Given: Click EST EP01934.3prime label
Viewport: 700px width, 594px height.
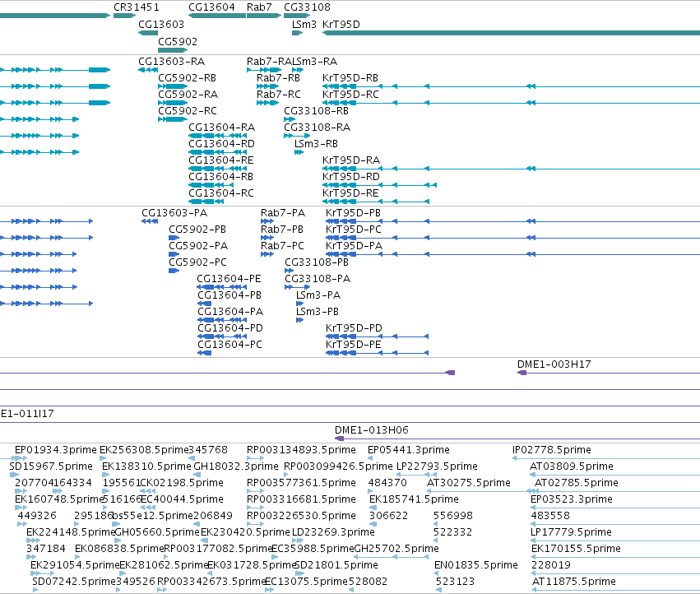Looking at the screenshot, I should 56,450.
